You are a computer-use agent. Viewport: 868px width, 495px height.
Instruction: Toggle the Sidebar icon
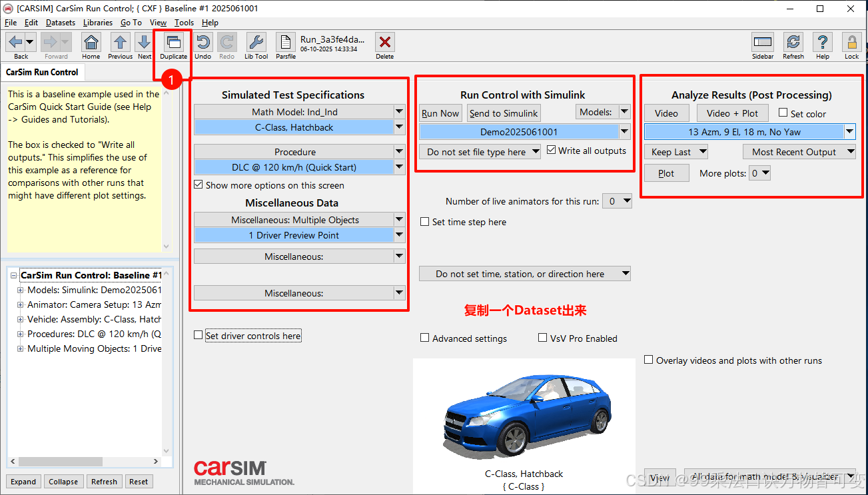[763, 43]
